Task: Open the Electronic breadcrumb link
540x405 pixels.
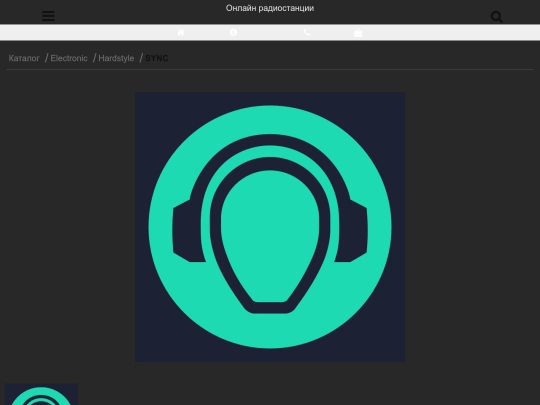Action: [69, 58]
